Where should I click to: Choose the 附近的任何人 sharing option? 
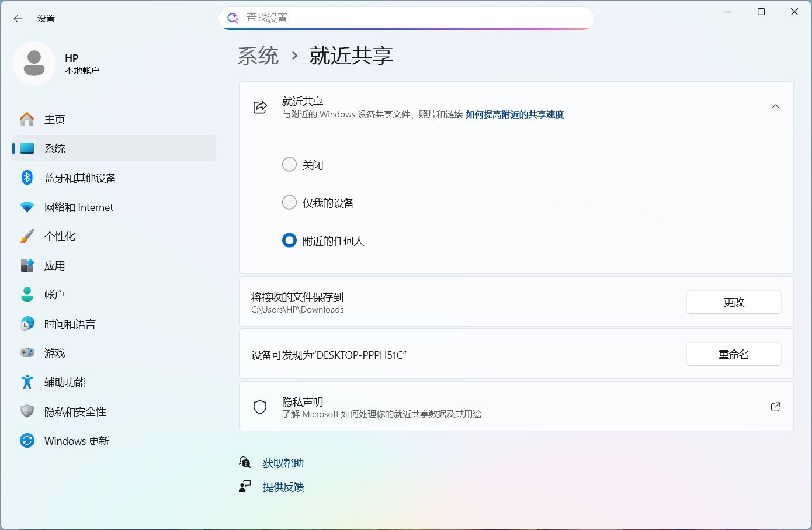[x=289, y=240]
